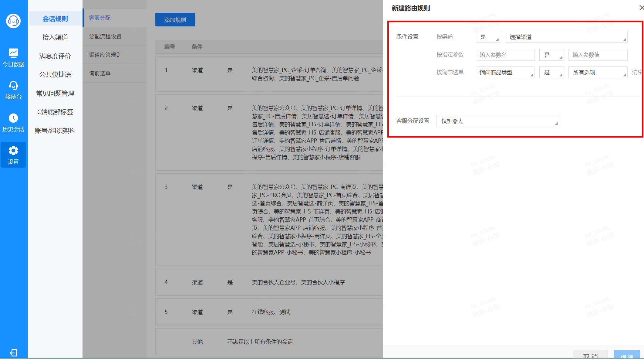The width and height of the screenshot is (644, 361).
Task: Open the 按指定参数 是 operator dropdown
Action: pyautogui.click(x=551, y=55)
